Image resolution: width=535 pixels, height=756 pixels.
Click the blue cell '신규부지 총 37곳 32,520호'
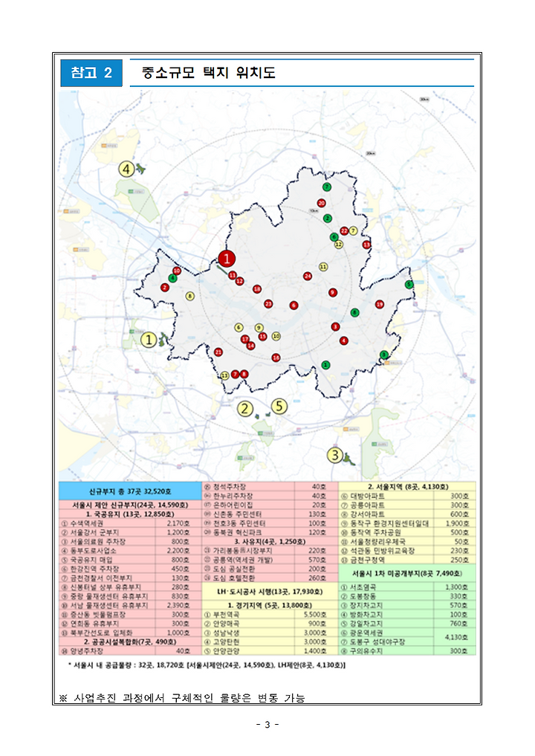[130, 491]
